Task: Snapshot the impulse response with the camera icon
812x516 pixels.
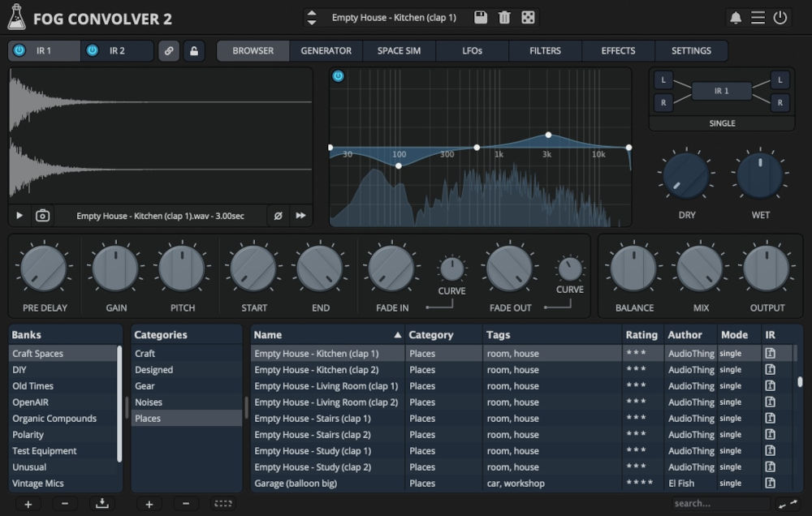Action: point(41,215)
